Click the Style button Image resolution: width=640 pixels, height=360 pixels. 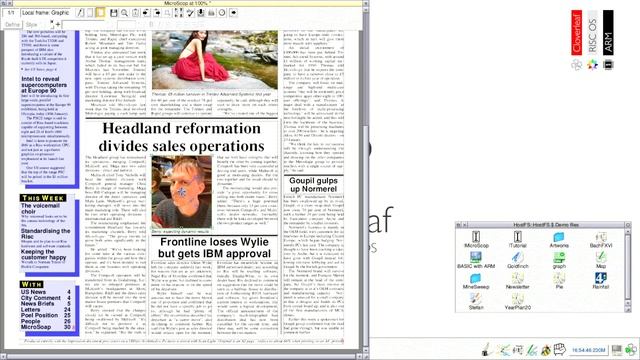coord(32,24)
